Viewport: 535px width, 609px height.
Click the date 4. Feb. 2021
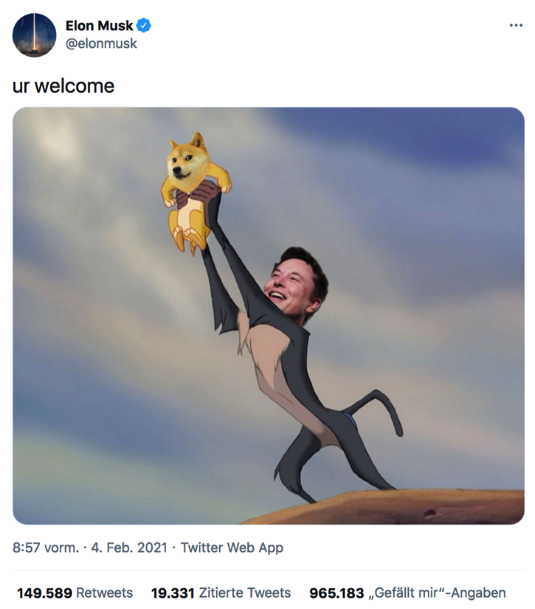(x=129, y=547)
